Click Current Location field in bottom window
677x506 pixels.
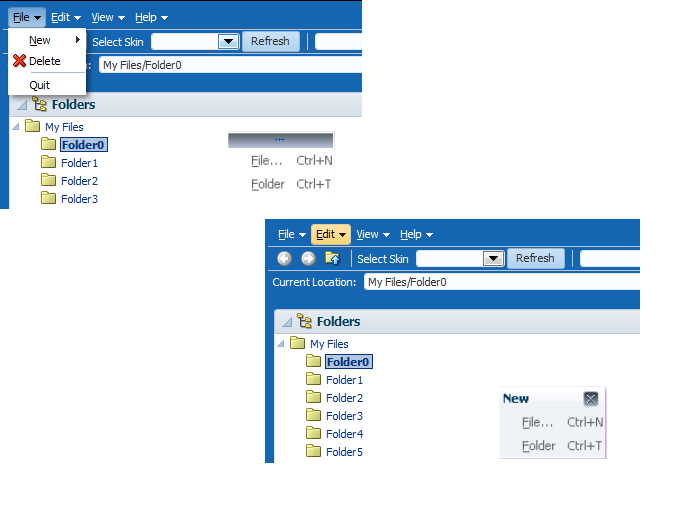tap(502, 282)
